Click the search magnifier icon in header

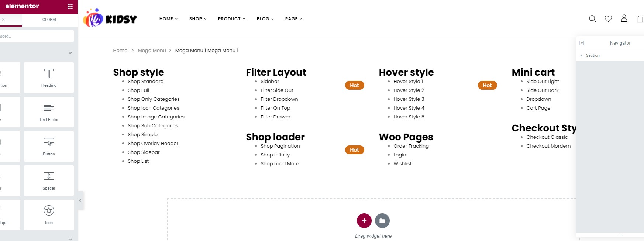(592, 18)
